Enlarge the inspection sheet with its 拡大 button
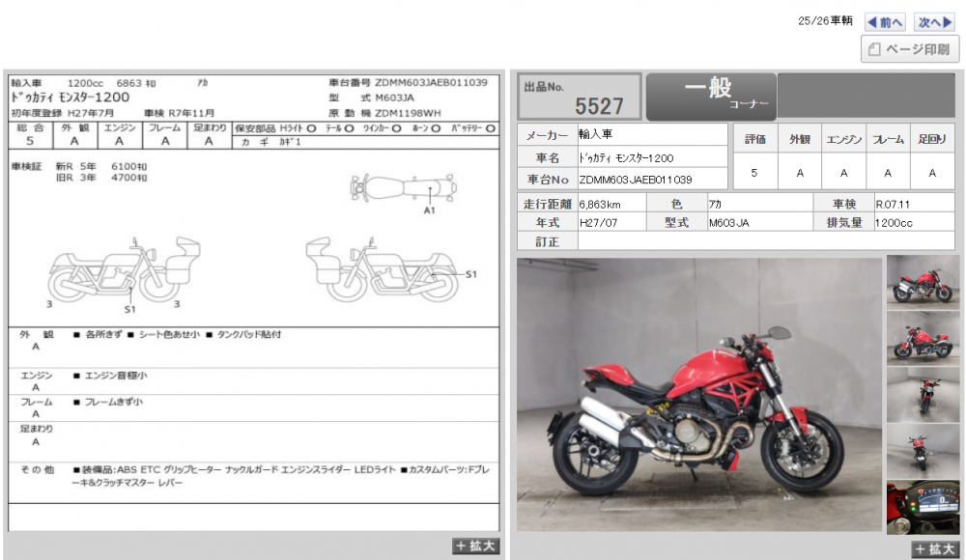The height and width of the screenshot is (560, 966). [x=475, y=546]
